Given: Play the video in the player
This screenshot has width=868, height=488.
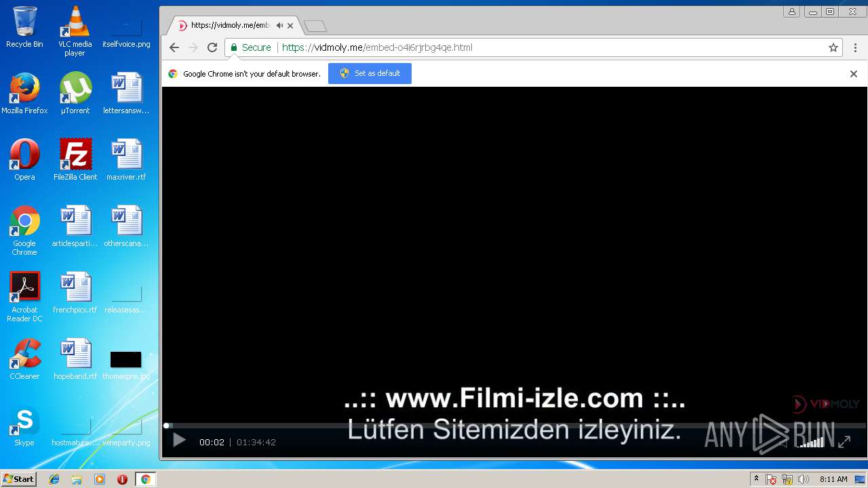Looking at the screenshot, I should point(179,441).
